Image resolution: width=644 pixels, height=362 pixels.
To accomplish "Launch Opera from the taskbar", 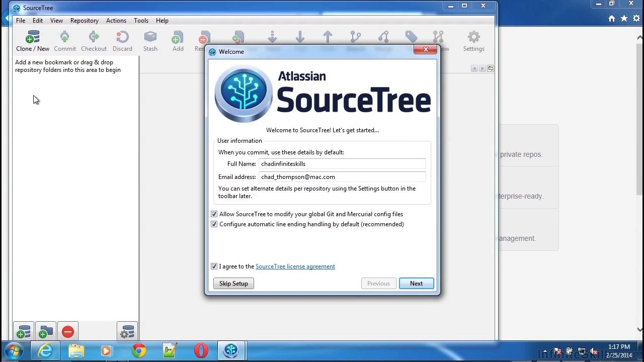I will coord(201,350).
